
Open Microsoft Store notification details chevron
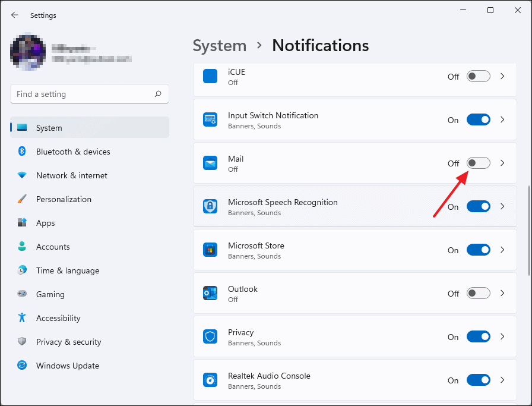(502, 250)
